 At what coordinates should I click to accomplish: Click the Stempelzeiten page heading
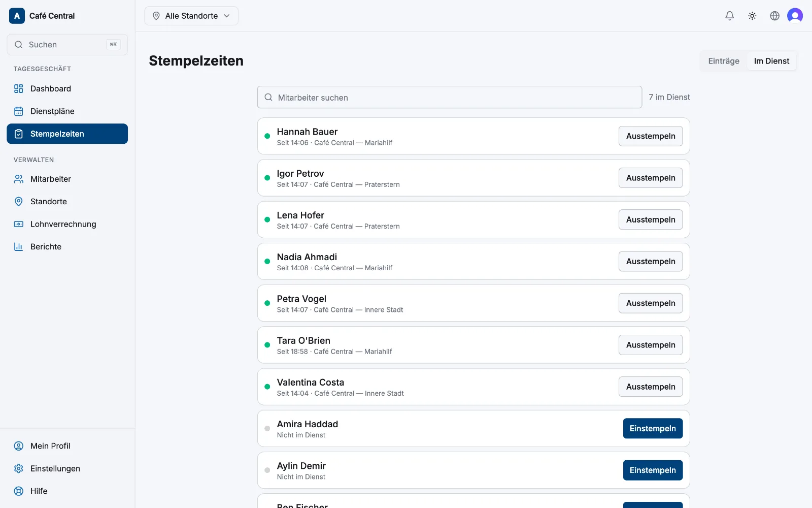(x=196, y=61)
